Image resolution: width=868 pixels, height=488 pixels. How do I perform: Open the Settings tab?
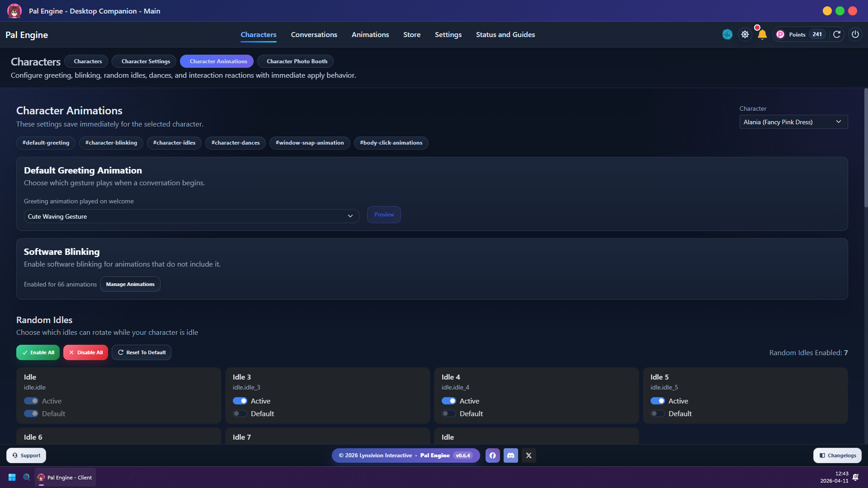[448, 34]
